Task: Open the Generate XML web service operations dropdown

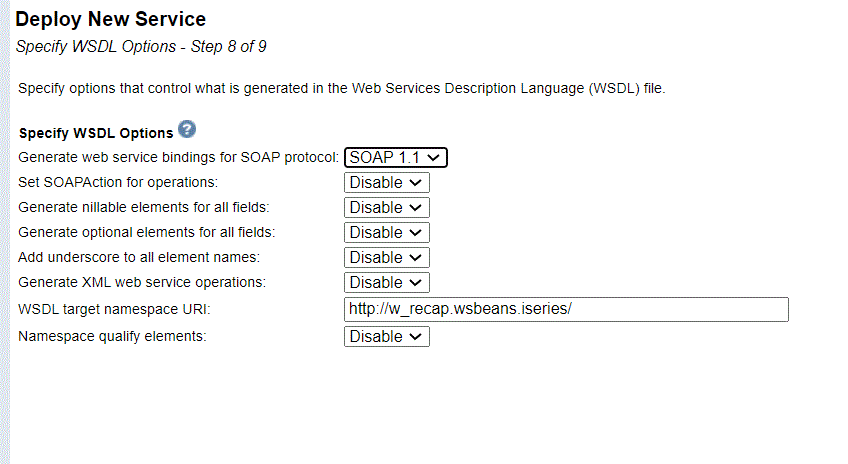Action: [x=387, y=282]
